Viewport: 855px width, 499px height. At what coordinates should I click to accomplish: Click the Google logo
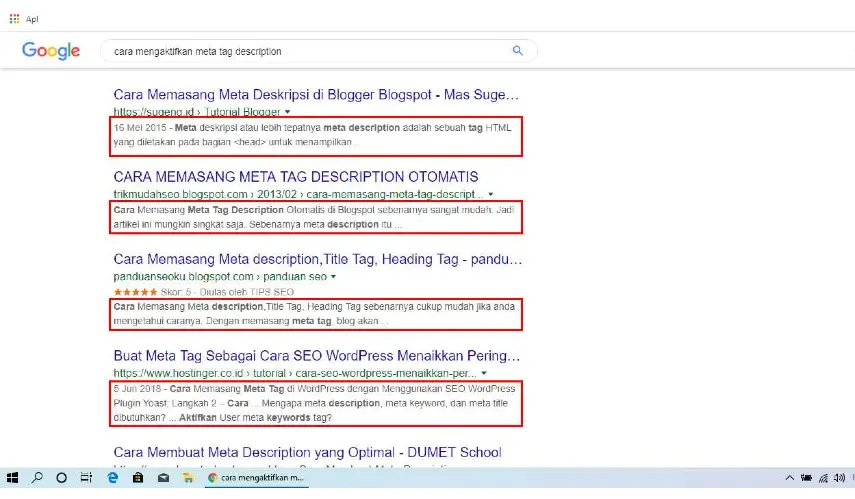click(51, 51)
